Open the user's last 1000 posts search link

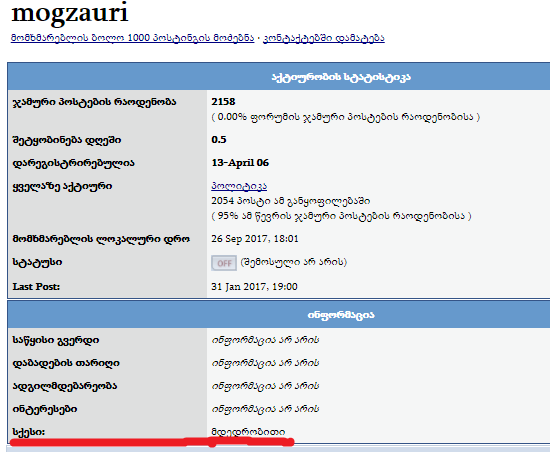pos(132,38)
